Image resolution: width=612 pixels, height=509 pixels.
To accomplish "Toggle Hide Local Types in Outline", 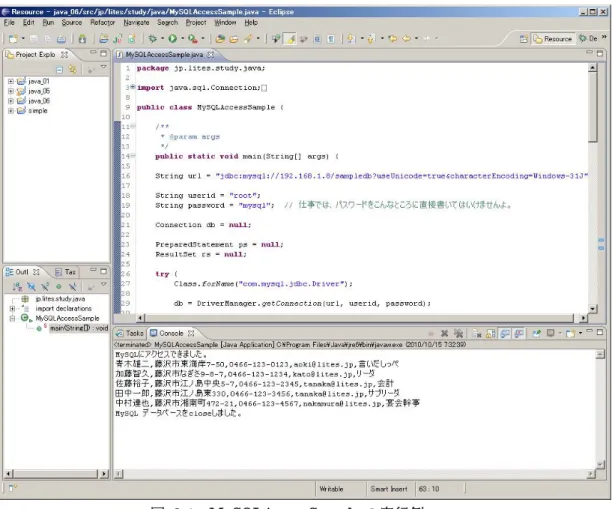I will click(x=72, y=287).
